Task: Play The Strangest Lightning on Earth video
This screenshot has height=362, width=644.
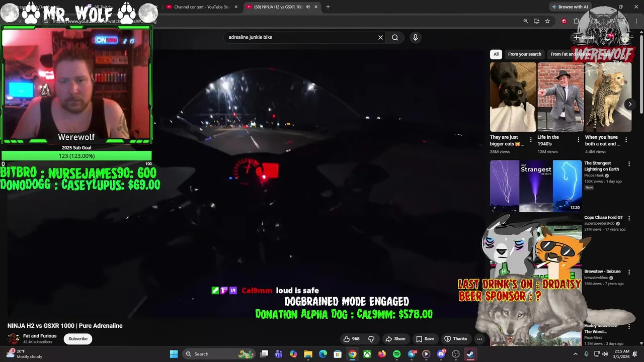Action: (x=536, y=186)
